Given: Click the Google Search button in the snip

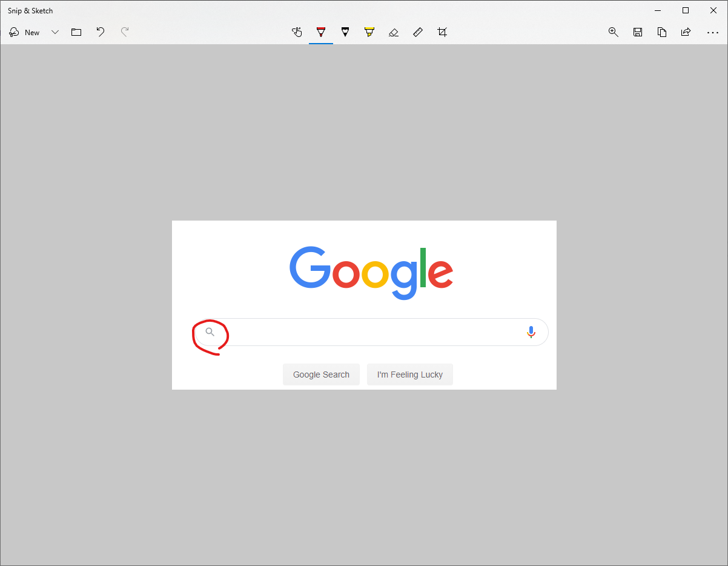Looking at the screenshot, I should click(321, 375).
